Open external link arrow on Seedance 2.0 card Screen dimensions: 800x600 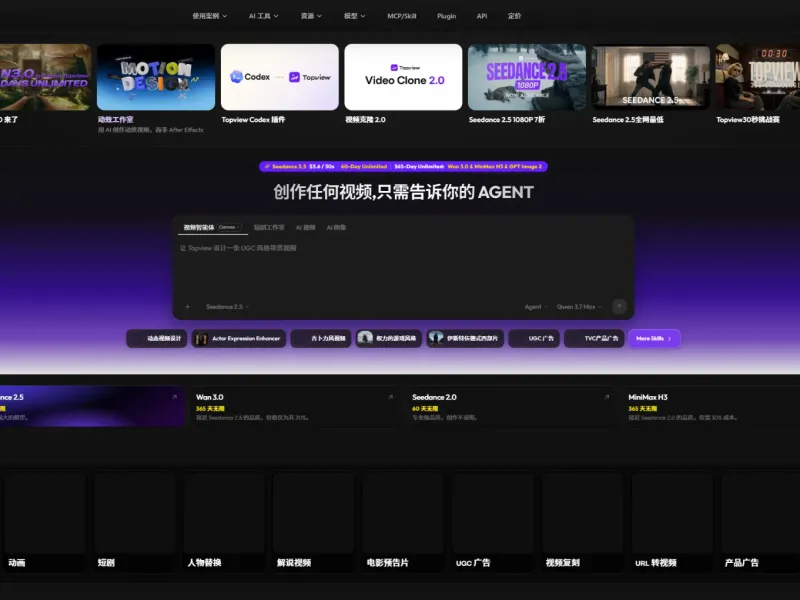click(x=607, y=397)
